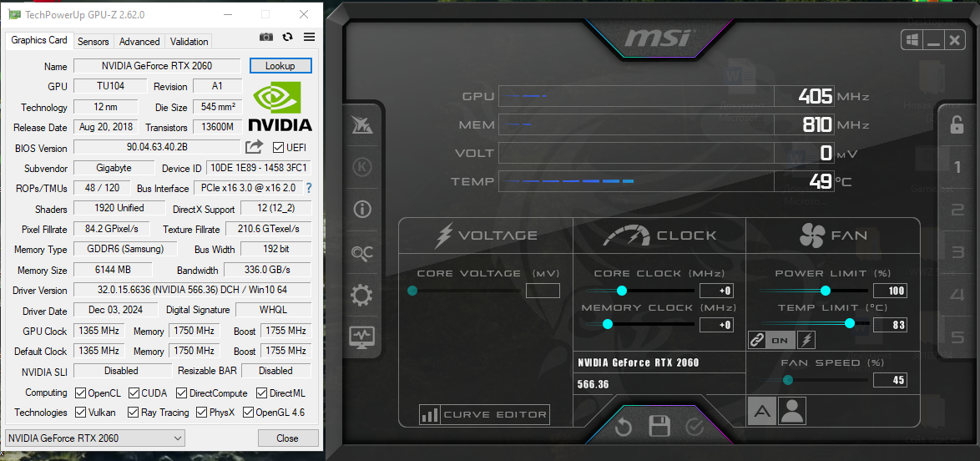This screenshot has width=980, height=461.
Task: Open the Curve Editor in Afterburner
Action: [x=485, y=414]
